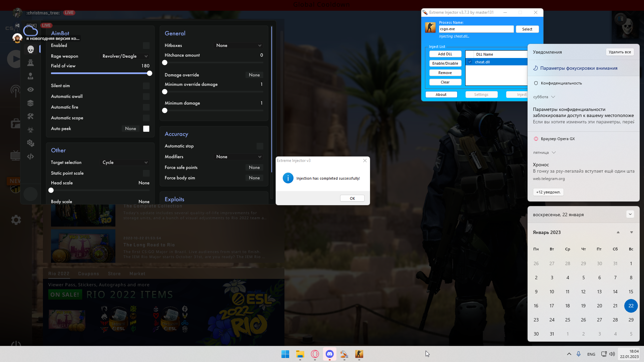This screenshot has width=644, height=362.
Task: Collapse the суббота notifications group
Action: click(553, 97)
